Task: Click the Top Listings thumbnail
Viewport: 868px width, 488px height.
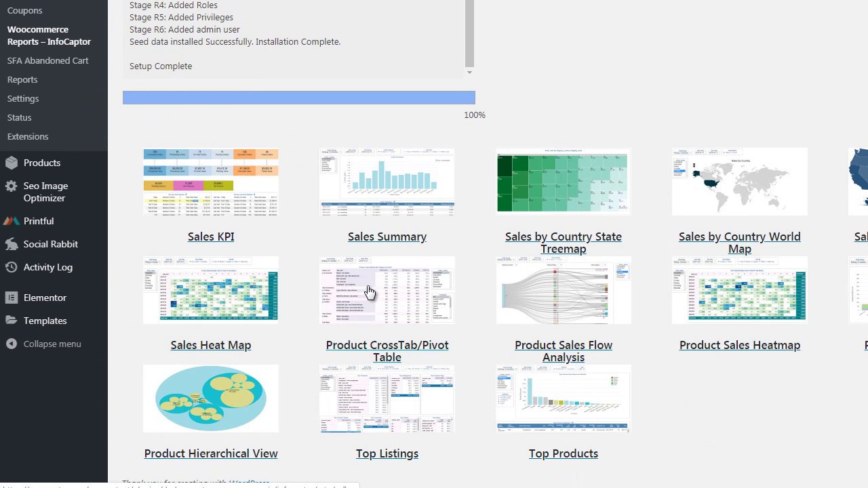Action: pos(387,399)
